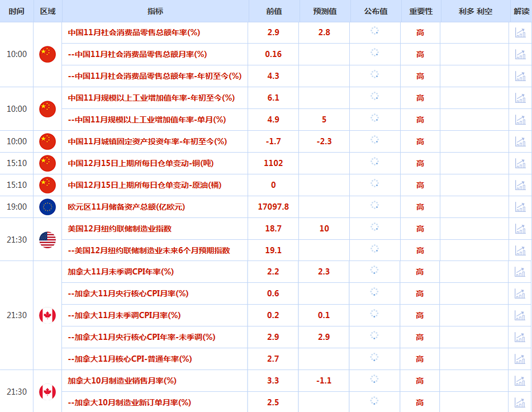Viewport: 532px width, 412px height.
Task: Open chart icon for 欧元区11月储备资产总额 row
Action: click(520, 207)
